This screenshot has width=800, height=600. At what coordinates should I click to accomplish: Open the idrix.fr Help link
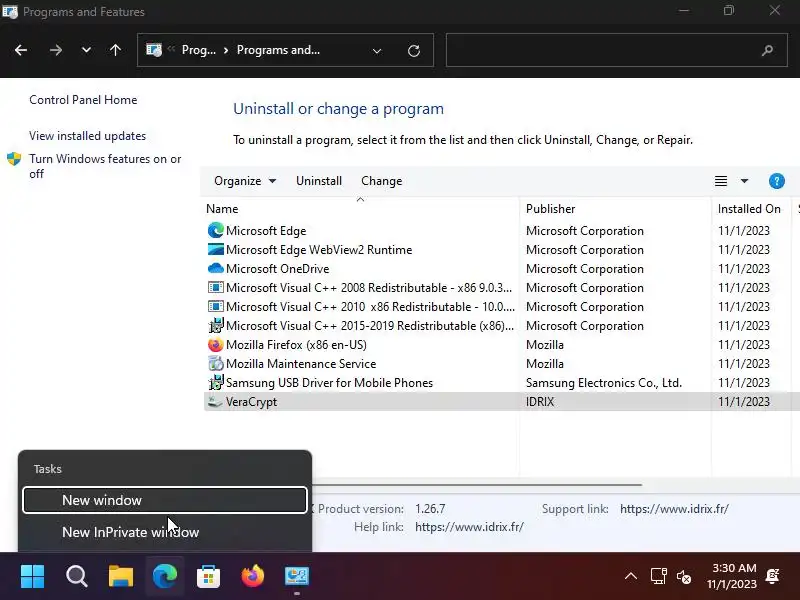tap(469, 527)
